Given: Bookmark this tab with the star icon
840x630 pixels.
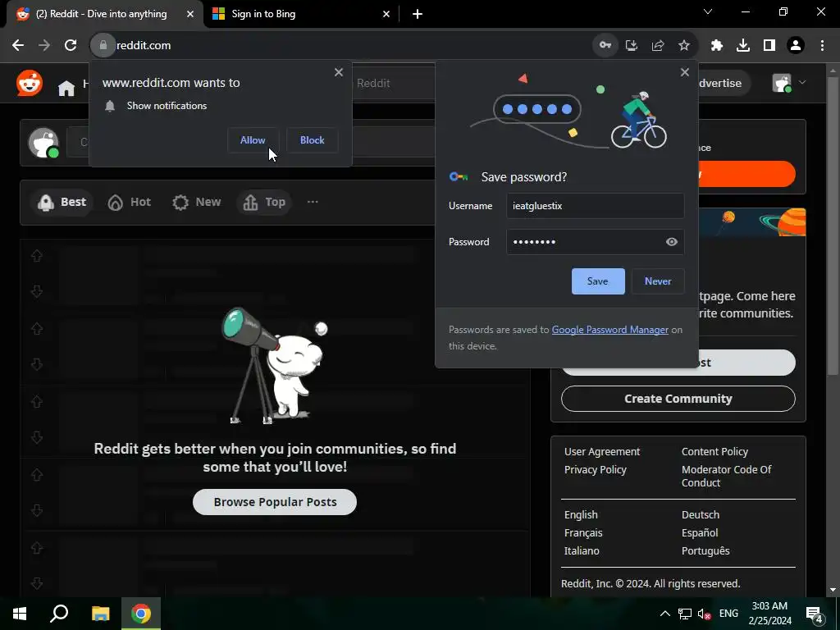Looking at the screenshot, I should coord(684,46).
